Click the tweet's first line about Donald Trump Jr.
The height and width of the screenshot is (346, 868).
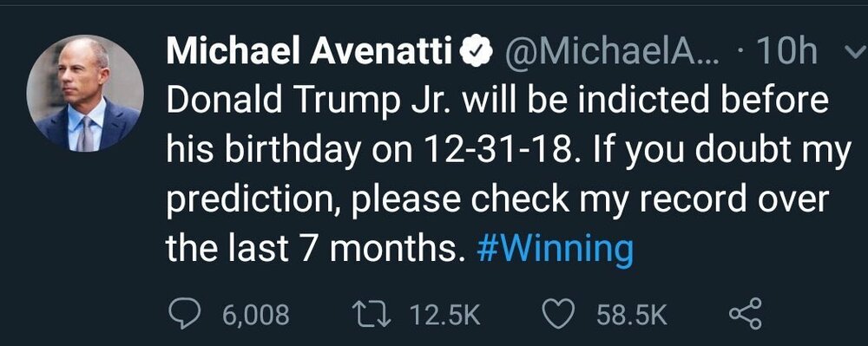[x=497, y=101]
